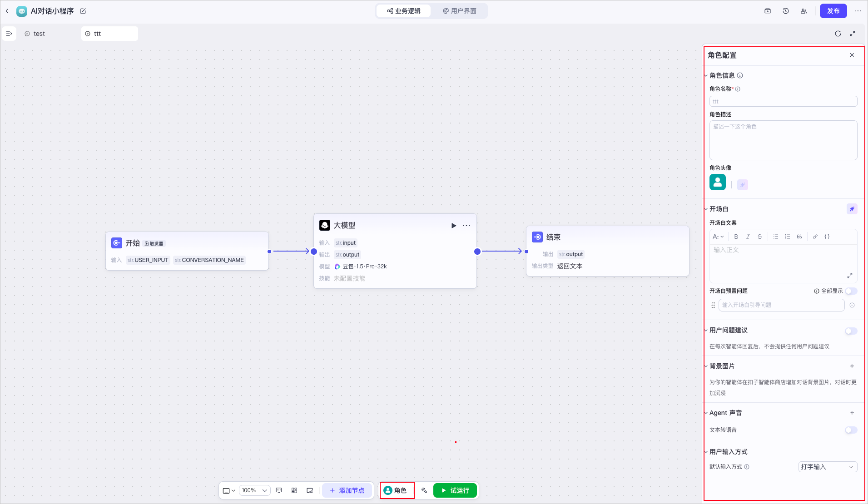This screenshot has height=504, width=868.
Task: Expand the 开场白 text editor
Action: click(x=850, y=276)
